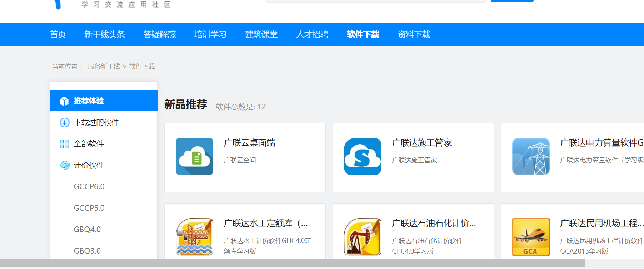Click the power tower 电力算量 icon
The width and height of the screenshot is (644, 269).
pyautogui.click(x=531, y=156)
